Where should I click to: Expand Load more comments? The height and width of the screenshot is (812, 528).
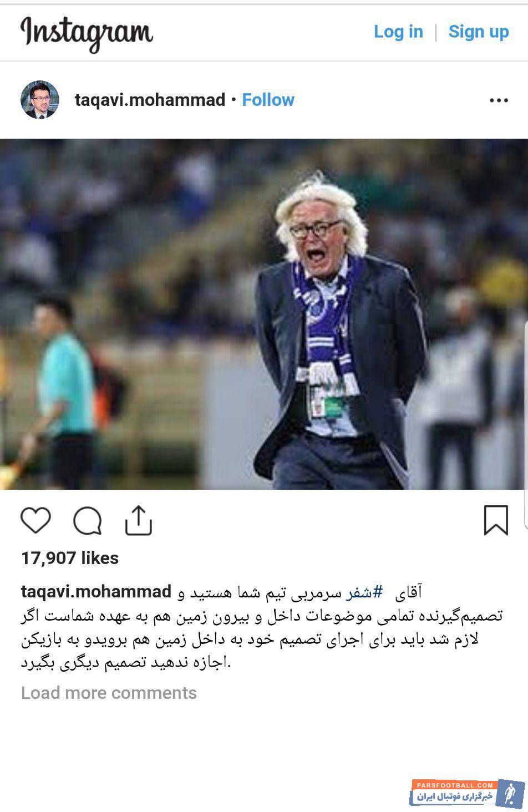point(109,693)
